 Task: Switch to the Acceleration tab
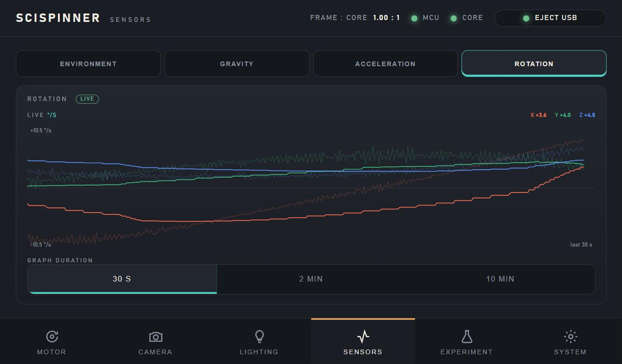385,63
